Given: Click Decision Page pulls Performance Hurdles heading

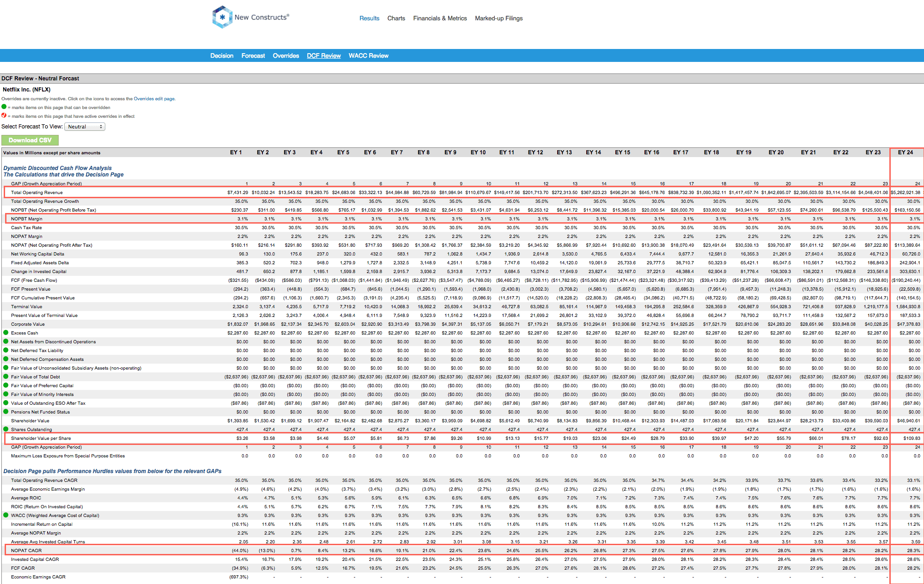Looking at the screenshot, I should click(x=112, y=471).
